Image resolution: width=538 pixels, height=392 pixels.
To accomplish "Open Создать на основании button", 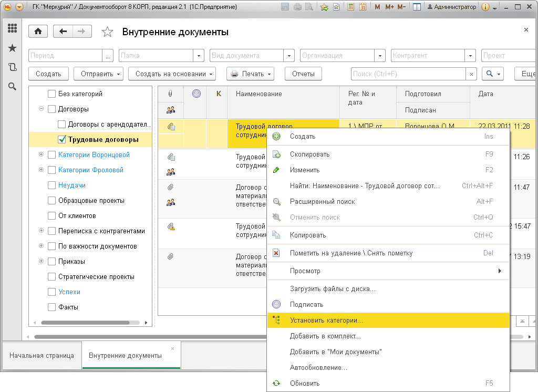I will (172, 74).
